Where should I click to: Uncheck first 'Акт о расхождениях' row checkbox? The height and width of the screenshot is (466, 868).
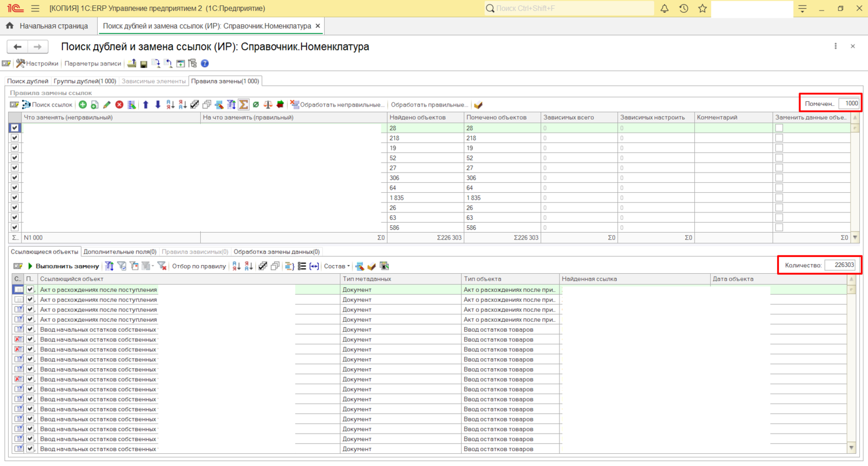30,289
